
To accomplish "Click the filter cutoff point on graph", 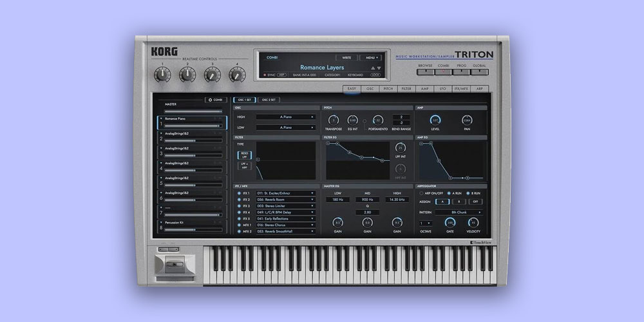I will 258,159.
